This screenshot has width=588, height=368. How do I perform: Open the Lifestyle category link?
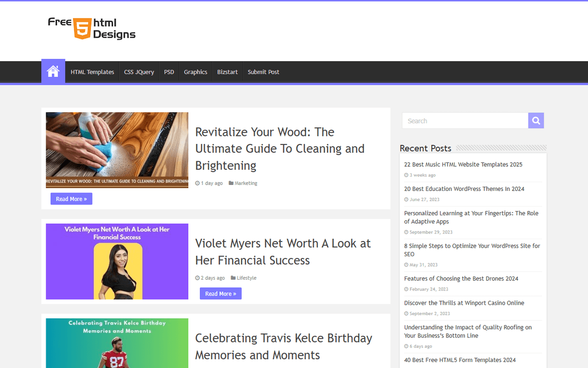coord(247,278)
